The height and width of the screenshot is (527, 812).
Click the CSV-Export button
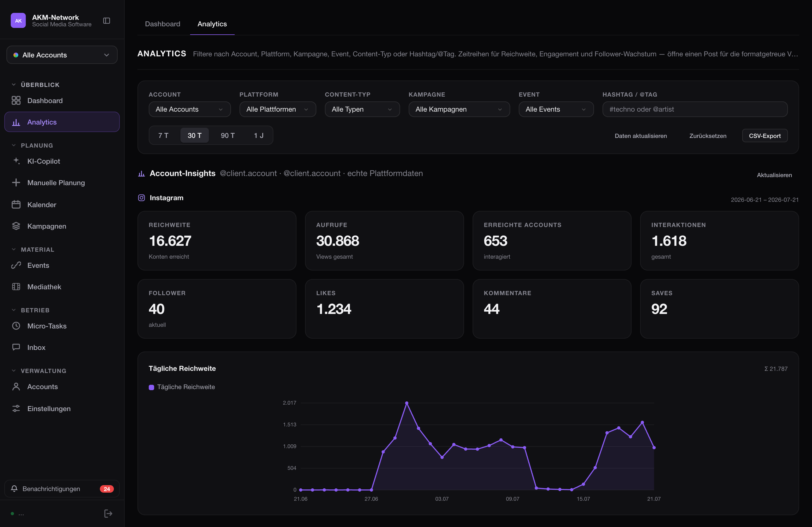click(764, 136)
